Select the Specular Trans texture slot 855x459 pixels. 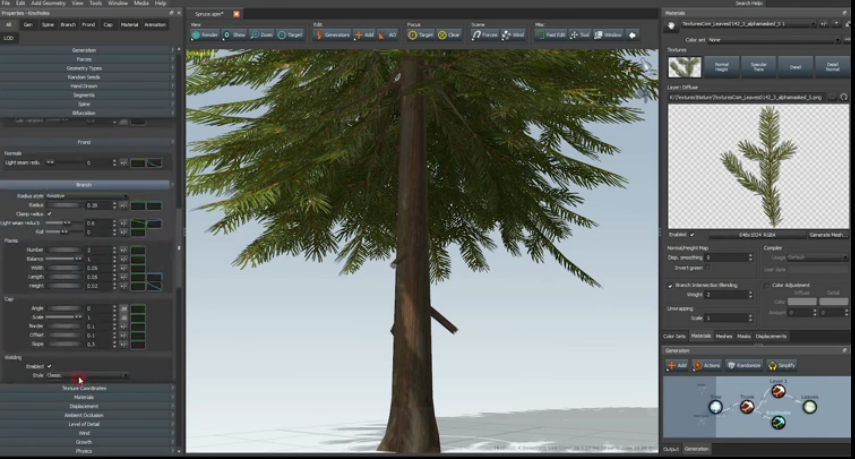pyautogui.click(x=758, y=67)
